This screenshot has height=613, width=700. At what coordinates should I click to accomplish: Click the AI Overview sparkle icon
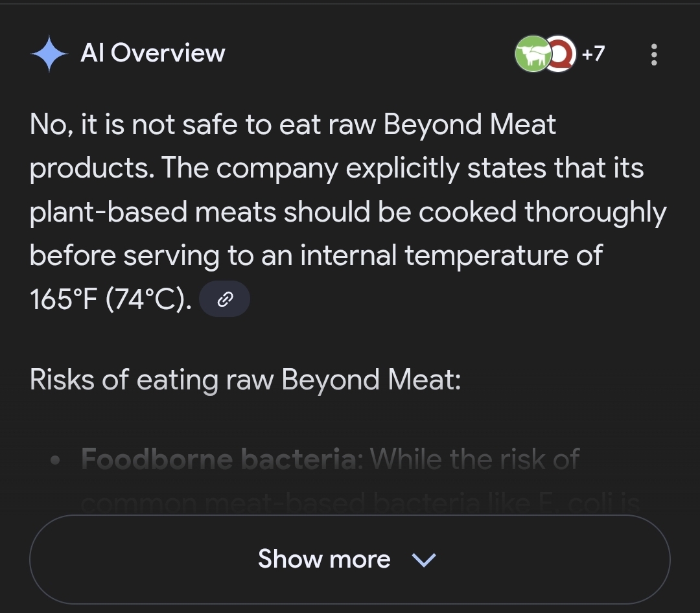click(49, 54)
